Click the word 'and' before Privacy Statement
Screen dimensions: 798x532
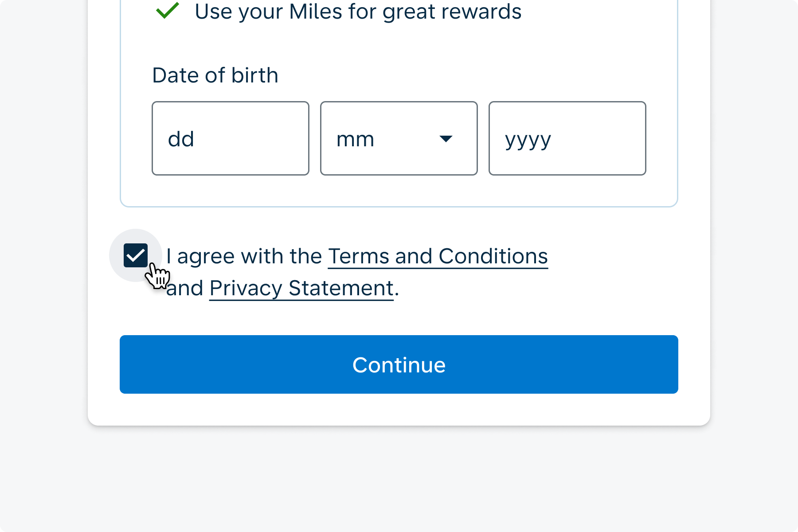[185, 288]
